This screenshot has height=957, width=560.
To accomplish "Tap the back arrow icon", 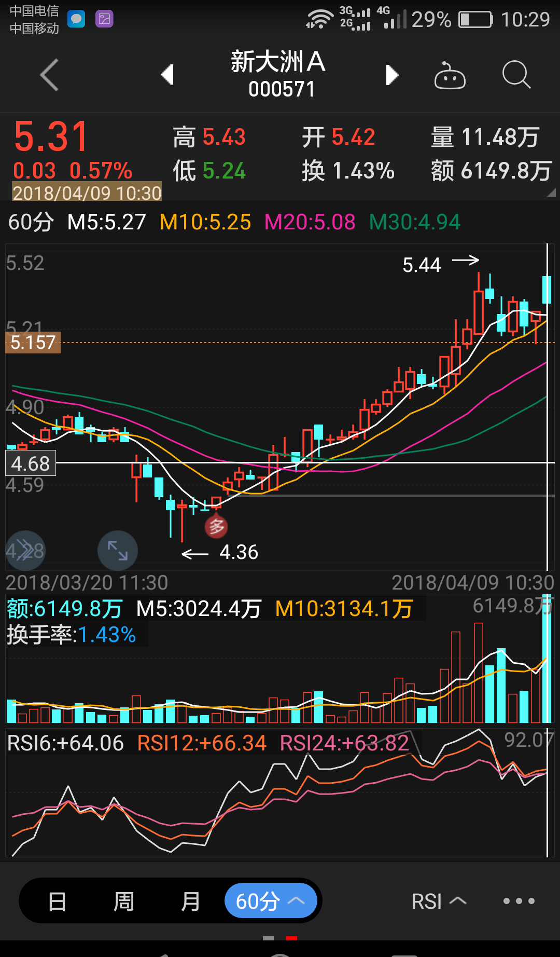I will click(50, 75).
